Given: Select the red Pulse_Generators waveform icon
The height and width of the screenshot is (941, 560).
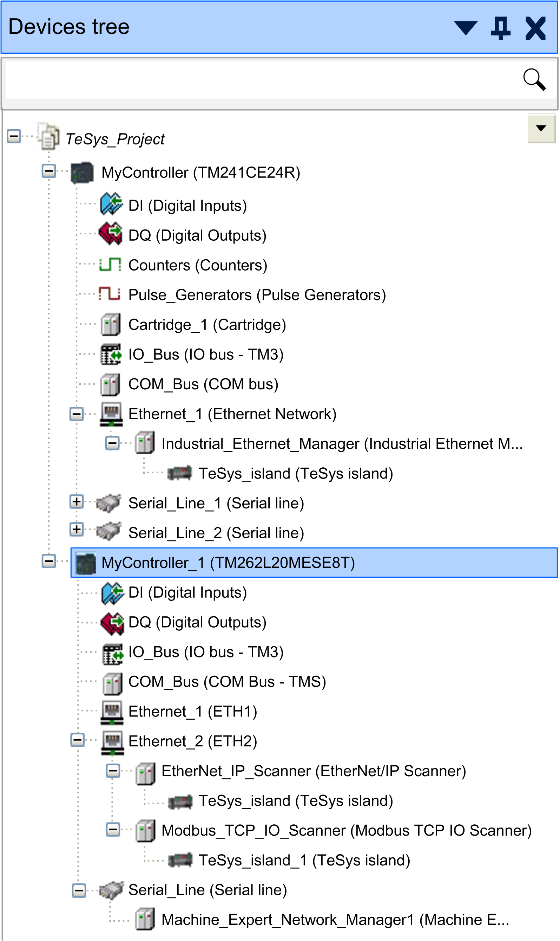Looking at the screenshot, I should [x=110, y=294].
